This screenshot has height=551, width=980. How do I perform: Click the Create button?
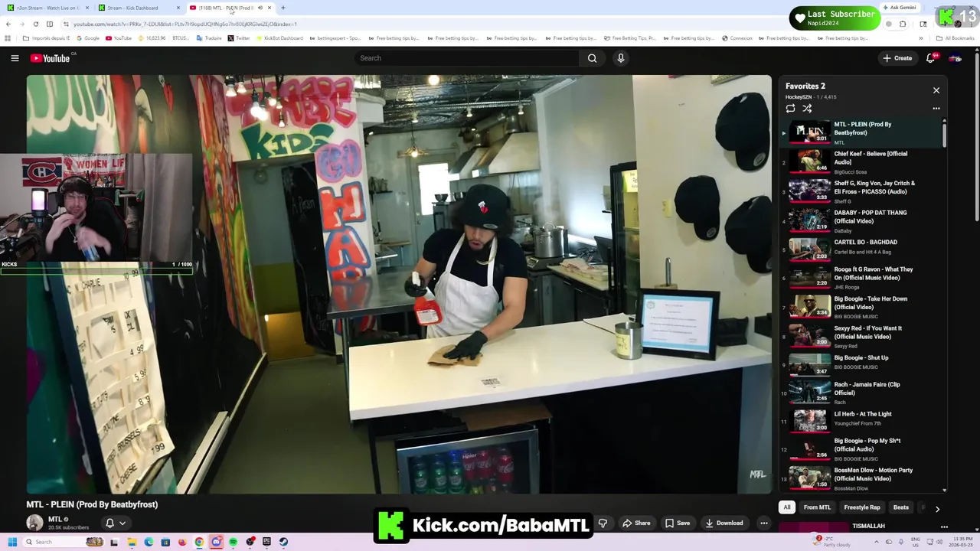click(897, 58)
